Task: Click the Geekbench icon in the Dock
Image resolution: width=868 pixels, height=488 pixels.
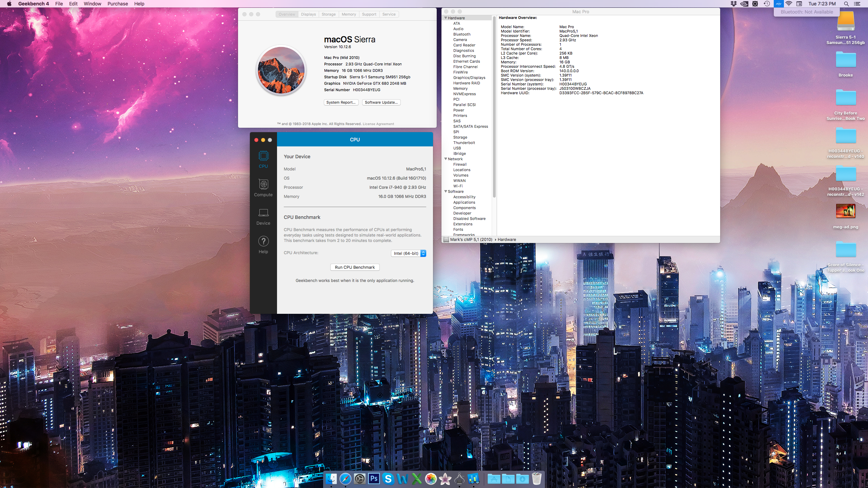Action: pos(473,479)
